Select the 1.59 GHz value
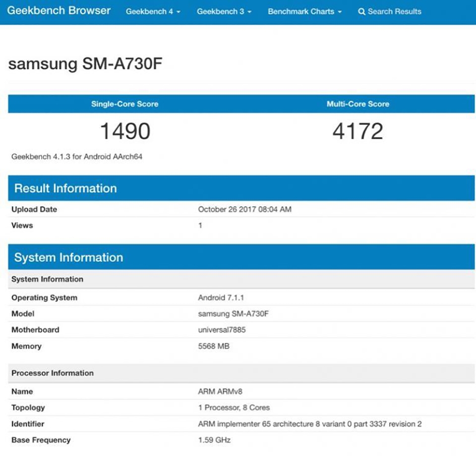 214,440
